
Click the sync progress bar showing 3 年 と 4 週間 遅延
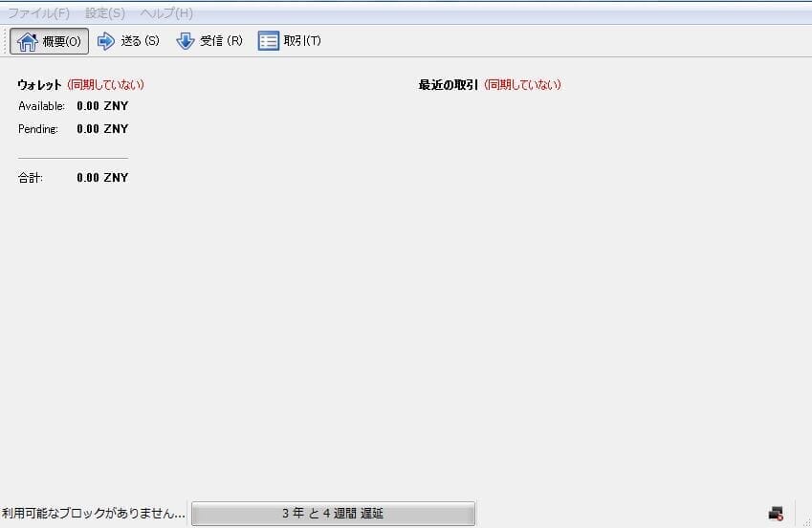[333, 514]
